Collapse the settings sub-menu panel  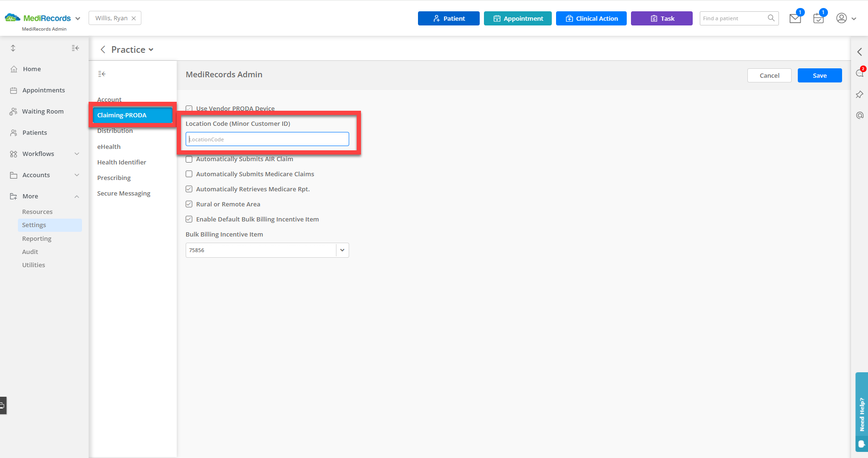point(102,74)
